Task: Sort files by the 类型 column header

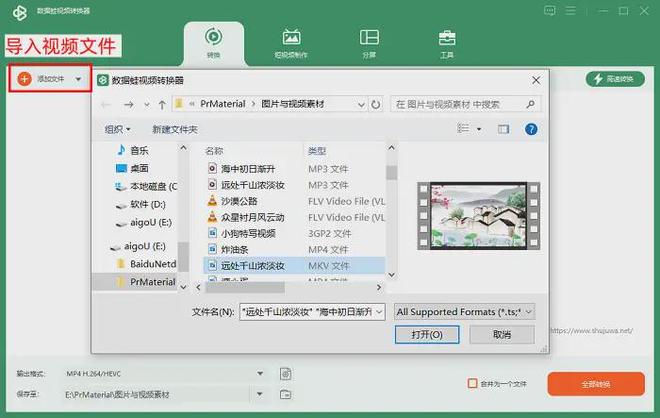Action: tap(317, 151)
